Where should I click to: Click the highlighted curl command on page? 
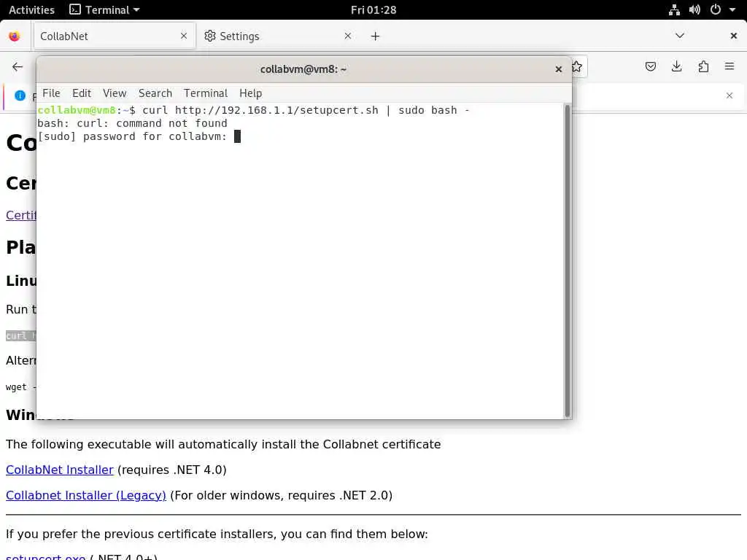coord(21,335)
